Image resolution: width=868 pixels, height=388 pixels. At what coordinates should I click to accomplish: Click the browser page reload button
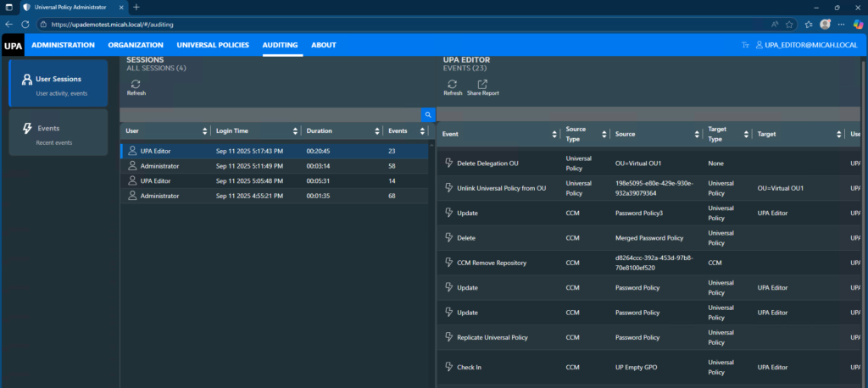pos(25,25)
